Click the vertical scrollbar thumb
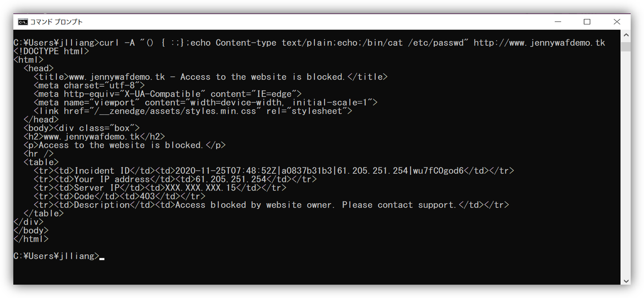Image resolution: width=644 pixels, height=298 pixels. tap(626, 47)
